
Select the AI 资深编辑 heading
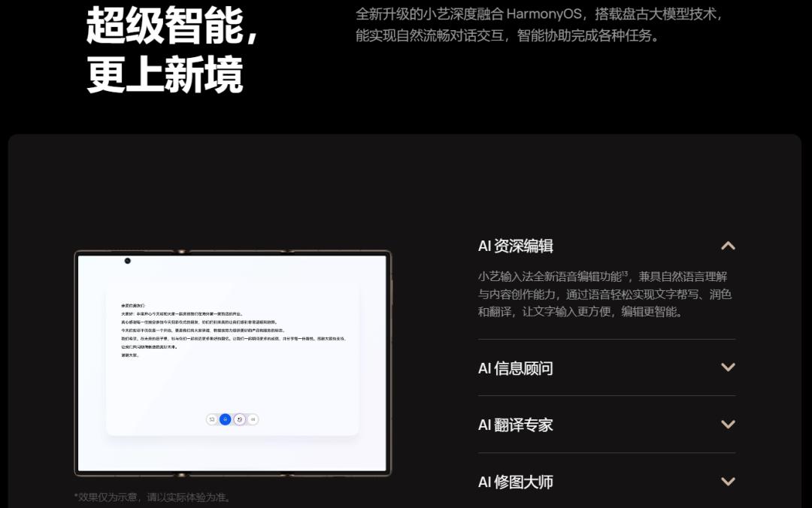[516, 246]
